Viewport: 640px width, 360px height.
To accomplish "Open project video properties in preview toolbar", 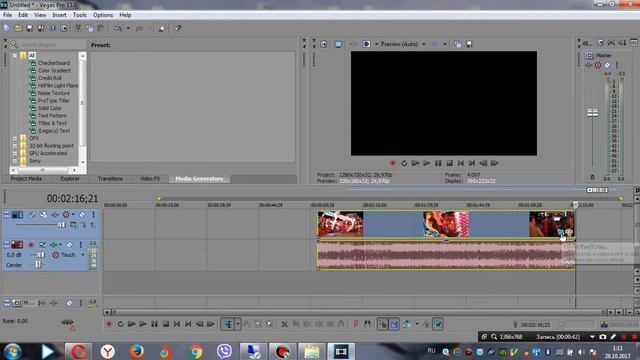I will [324, 44].
